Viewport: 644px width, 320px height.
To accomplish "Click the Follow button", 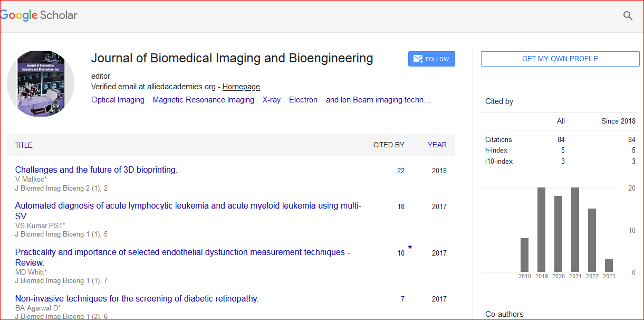I will coord(431,59).
